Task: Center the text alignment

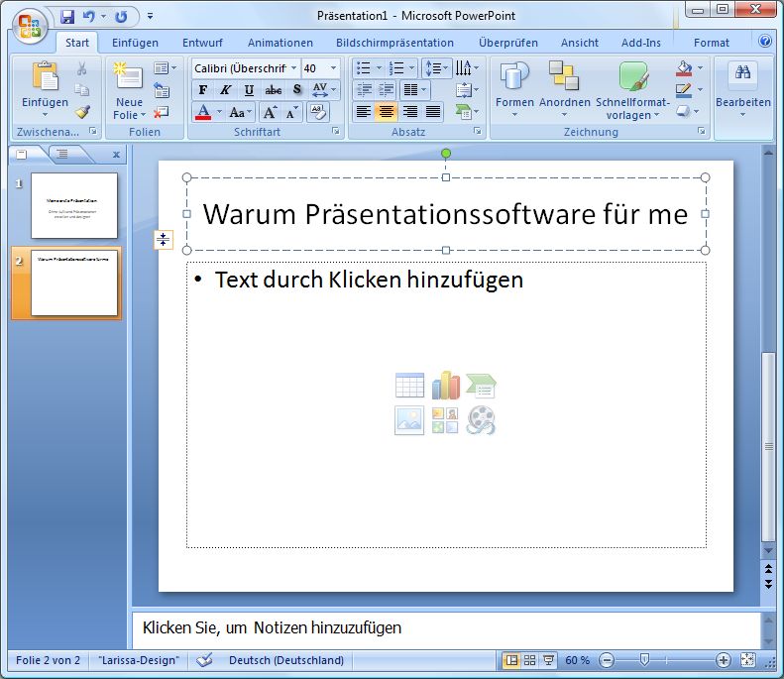Action: coord(386,112)
